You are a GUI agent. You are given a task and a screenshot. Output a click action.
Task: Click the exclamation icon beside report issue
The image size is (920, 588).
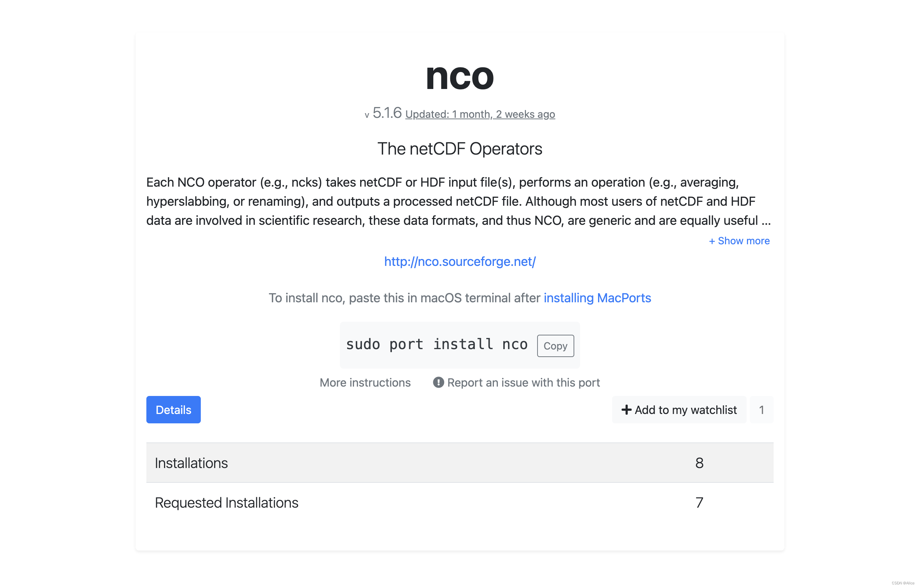click(438, 383)
